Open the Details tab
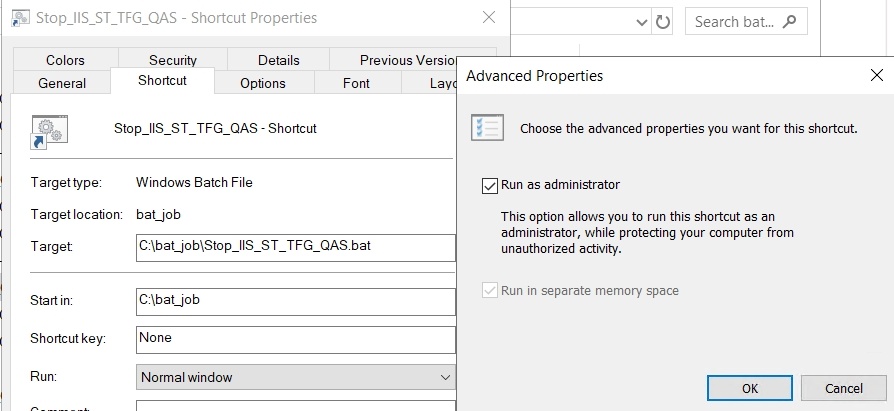Viewport: 894px width, 411px height. pos(278,60)
